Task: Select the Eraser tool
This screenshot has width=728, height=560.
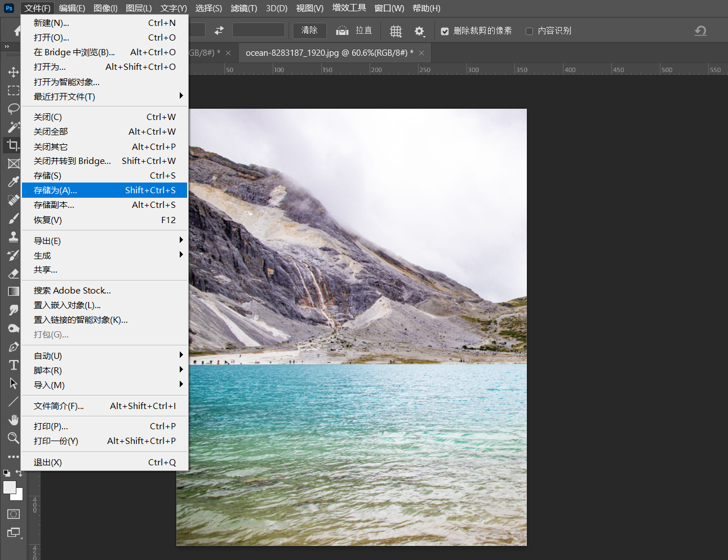Action: click(14, 273)
